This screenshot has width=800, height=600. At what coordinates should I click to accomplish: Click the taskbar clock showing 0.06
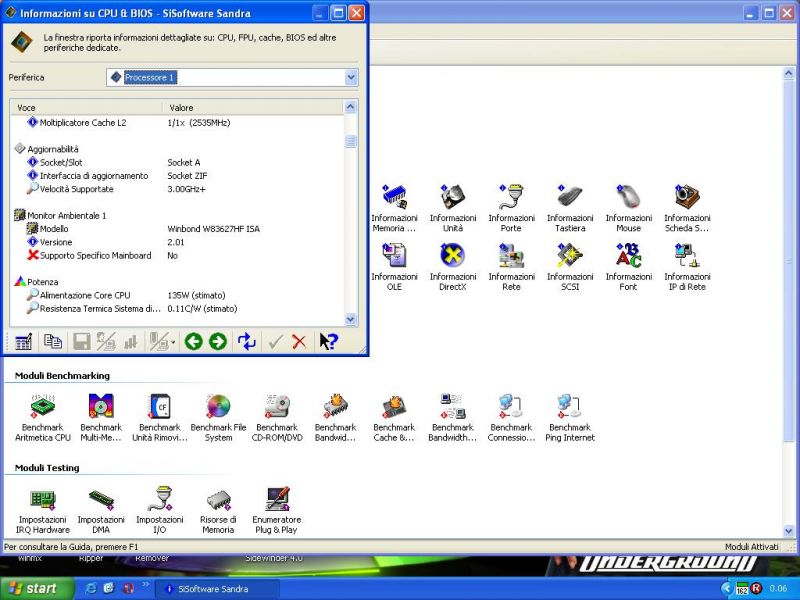click(x=778, y=588)
